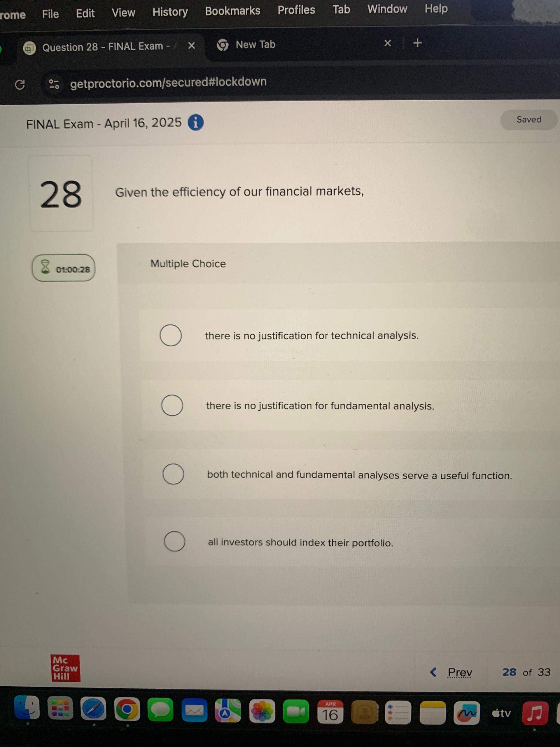Open the Bookmarks menu

[x=232, y=11]
